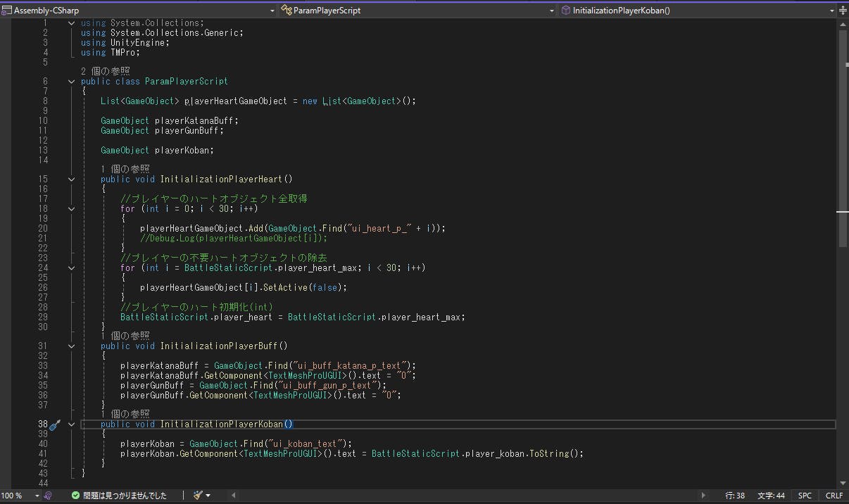Image resolution: width=849 pixels, height=504 pixels.
Task: Open the ParamPlayerScript type dropdown
Action: pyautogui.click(x=552, y=11)
